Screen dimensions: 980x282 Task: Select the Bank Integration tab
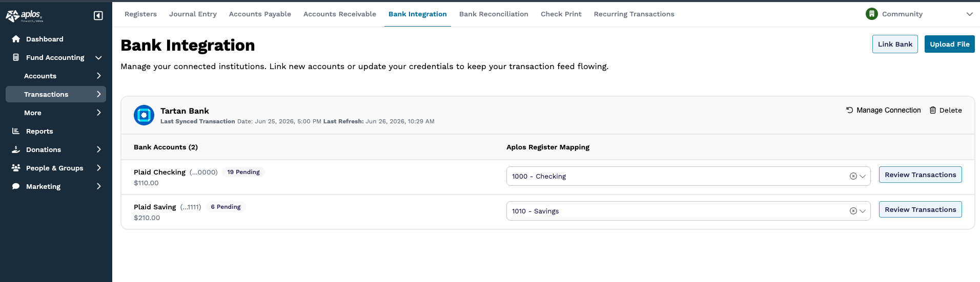pos(418,14)
